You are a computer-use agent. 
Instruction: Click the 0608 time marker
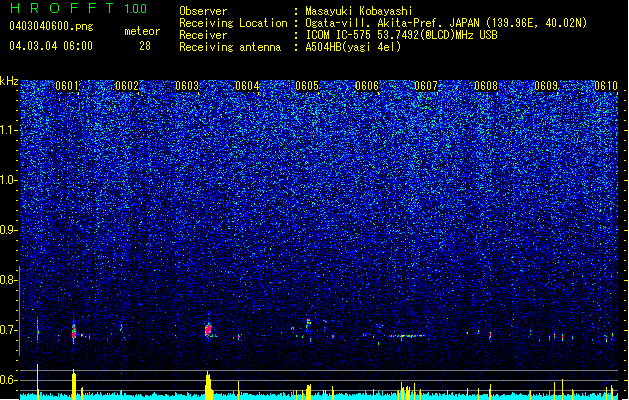(486, 86)
